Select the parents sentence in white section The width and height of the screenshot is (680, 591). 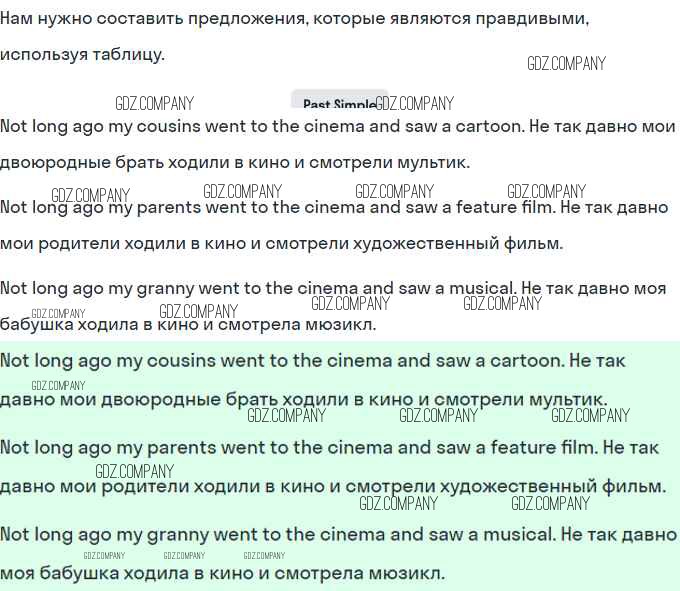334,207
